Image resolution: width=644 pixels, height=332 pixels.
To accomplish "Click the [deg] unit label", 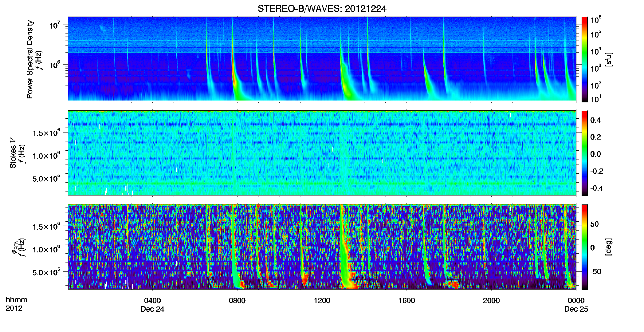I will coord(609,247).
